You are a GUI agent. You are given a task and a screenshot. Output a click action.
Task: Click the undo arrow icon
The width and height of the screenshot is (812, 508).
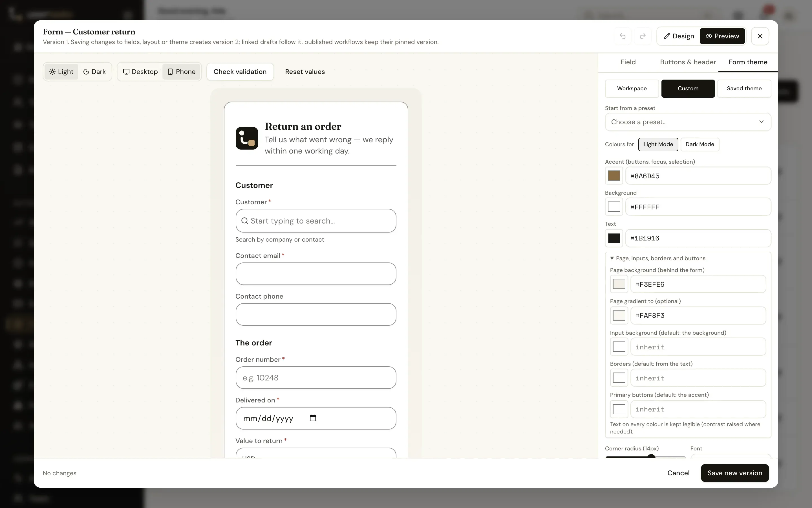click(623, 36)
